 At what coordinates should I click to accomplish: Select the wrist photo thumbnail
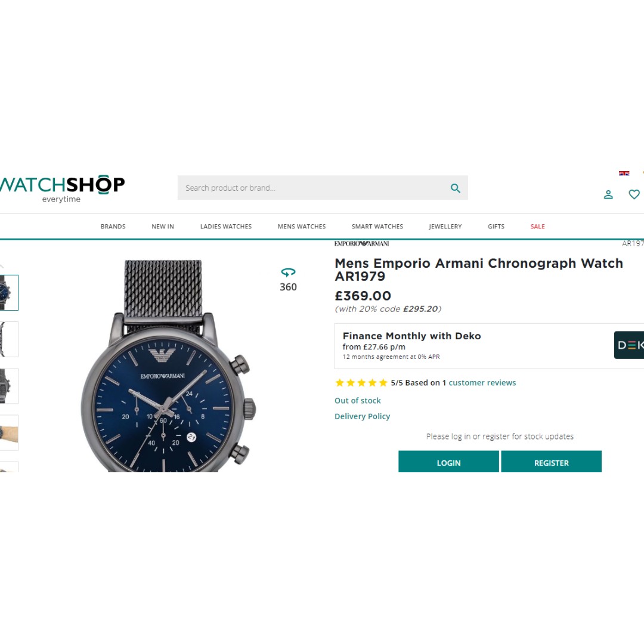pos(8,432)
